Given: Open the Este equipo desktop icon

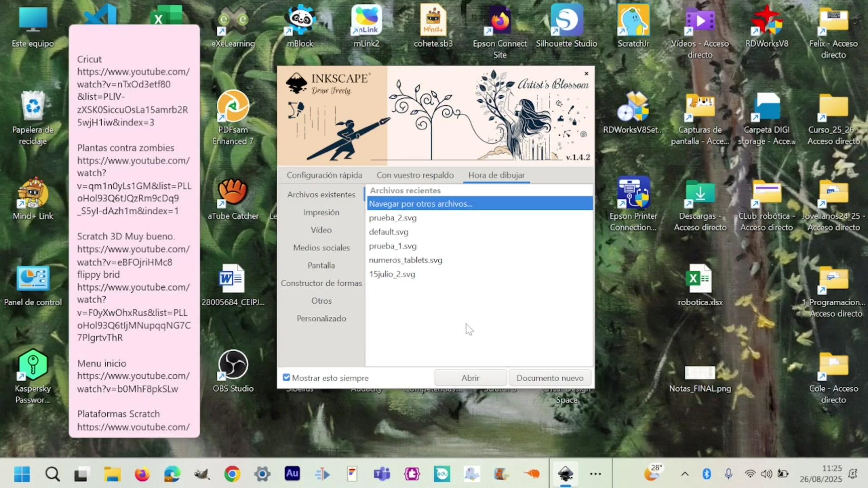Looking at the screenshot, I should click(33, 27).
